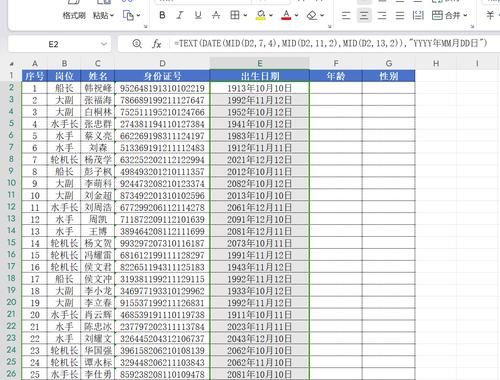500x380 pixels.
Task: Select name cell 韩祝峰
Action: pos(98,88)
